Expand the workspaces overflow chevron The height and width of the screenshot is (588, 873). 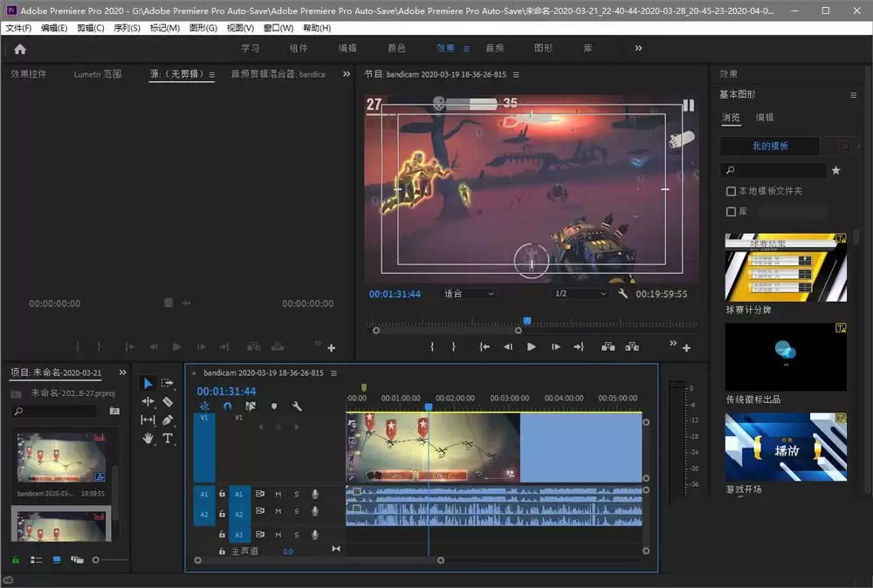click(639, 48)
